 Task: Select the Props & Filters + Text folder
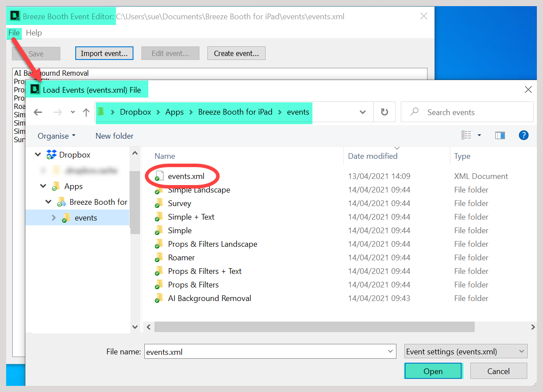pos(205,271)
